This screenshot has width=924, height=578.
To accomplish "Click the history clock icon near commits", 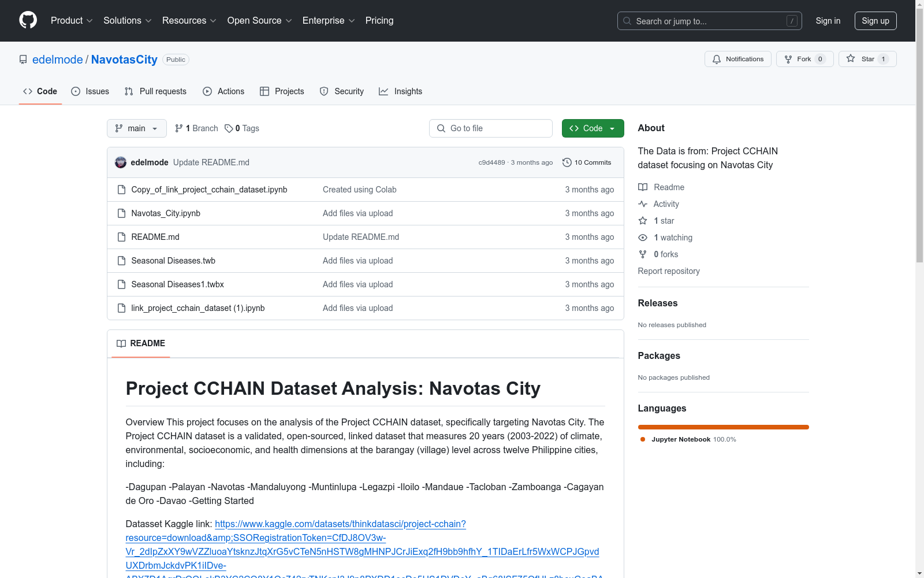I will coord(567,162).
